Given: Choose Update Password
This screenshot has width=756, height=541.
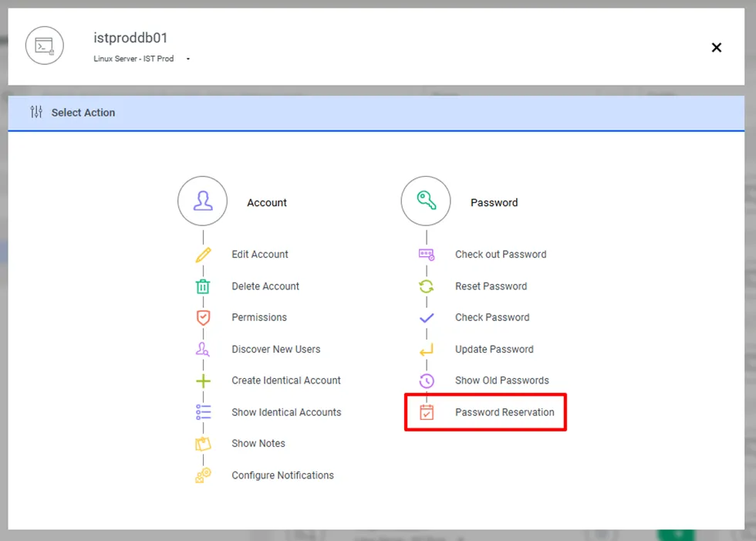Looking at the screenshot, I should coord(494,349).
